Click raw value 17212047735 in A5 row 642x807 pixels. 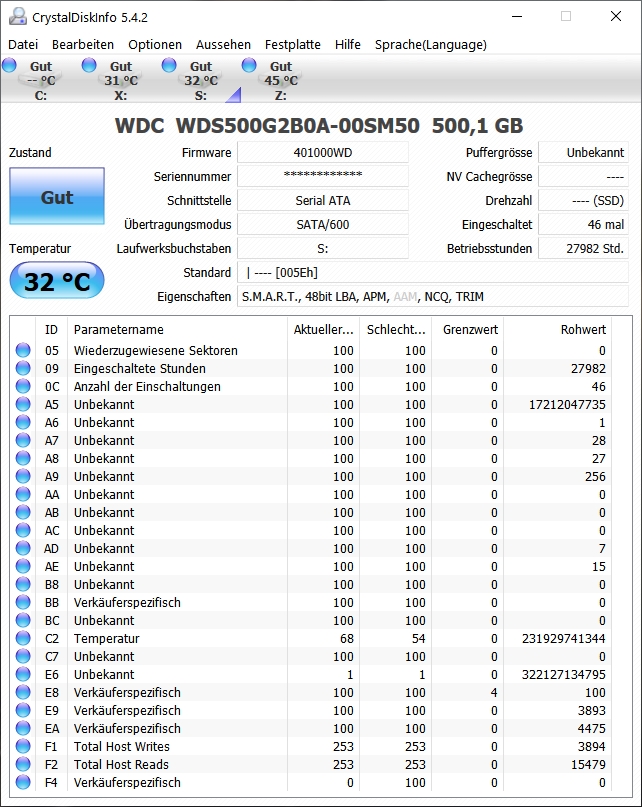click(x=567, y=405)
